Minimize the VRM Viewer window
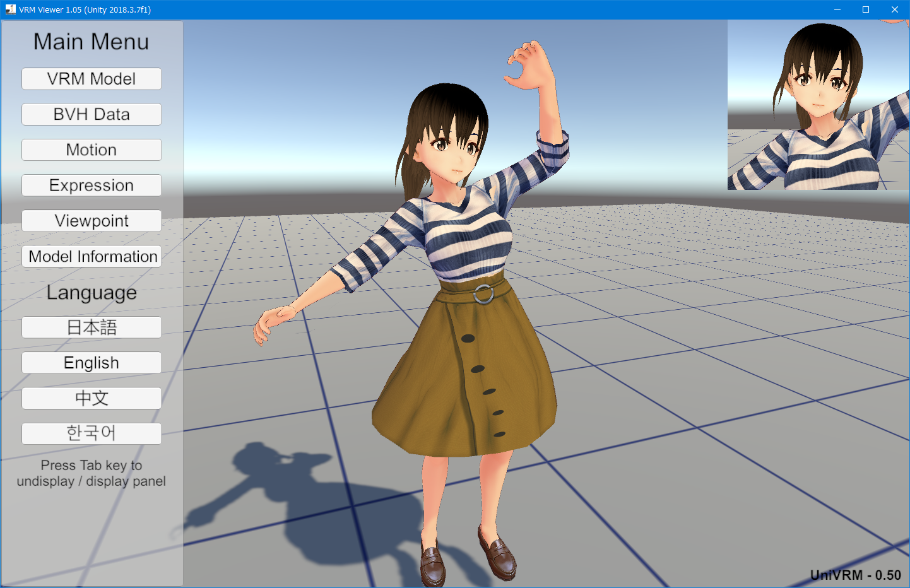Viewport: 910px width, 588px height. tap(837, 9)
